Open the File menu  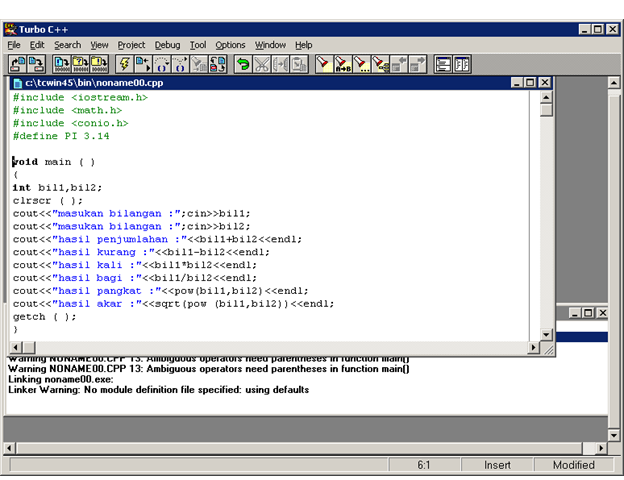pyautogui.click(x=14, y=45)
